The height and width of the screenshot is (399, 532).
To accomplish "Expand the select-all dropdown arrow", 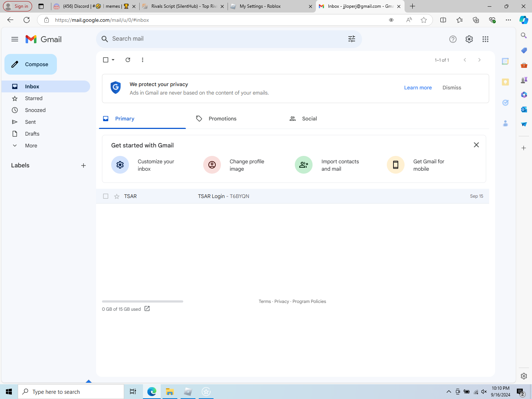I will tap(113, 60).
